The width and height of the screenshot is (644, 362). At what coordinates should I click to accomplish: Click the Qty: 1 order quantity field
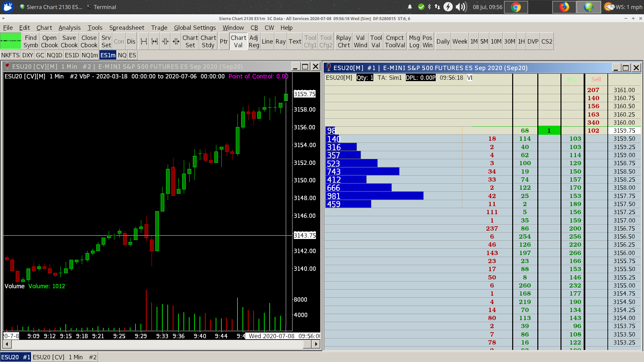(365, 78)
